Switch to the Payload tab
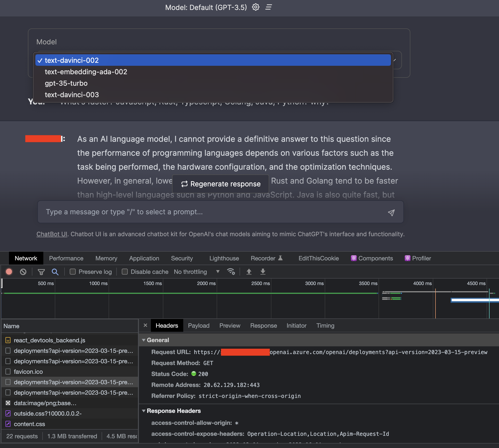 point(198,325)
